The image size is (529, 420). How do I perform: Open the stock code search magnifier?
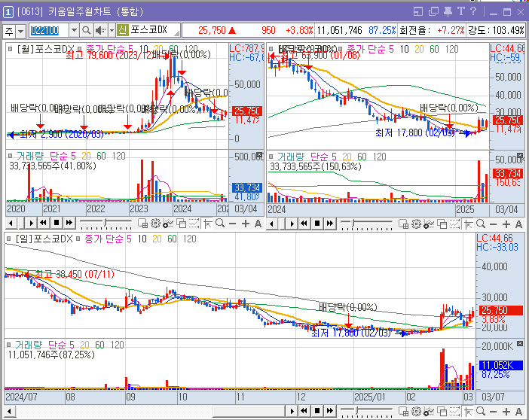(x=87, y=31)
